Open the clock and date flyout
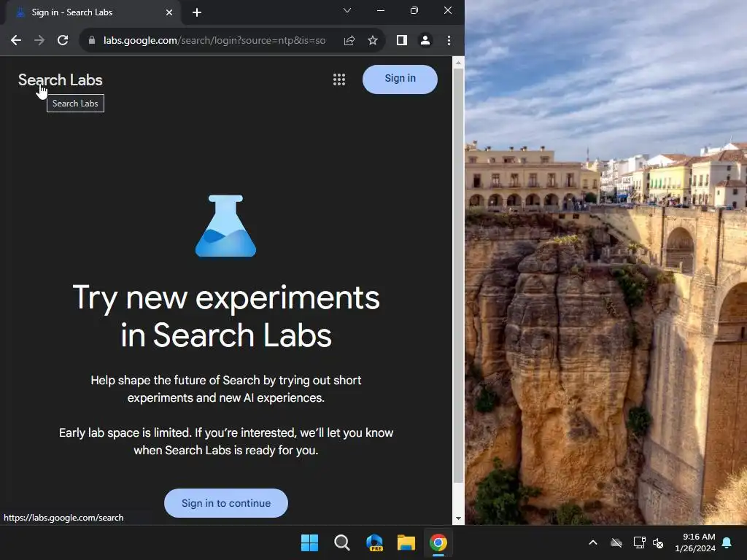This screenshot has height=560, width=747. pyautogui.click(x=695, y=542)
